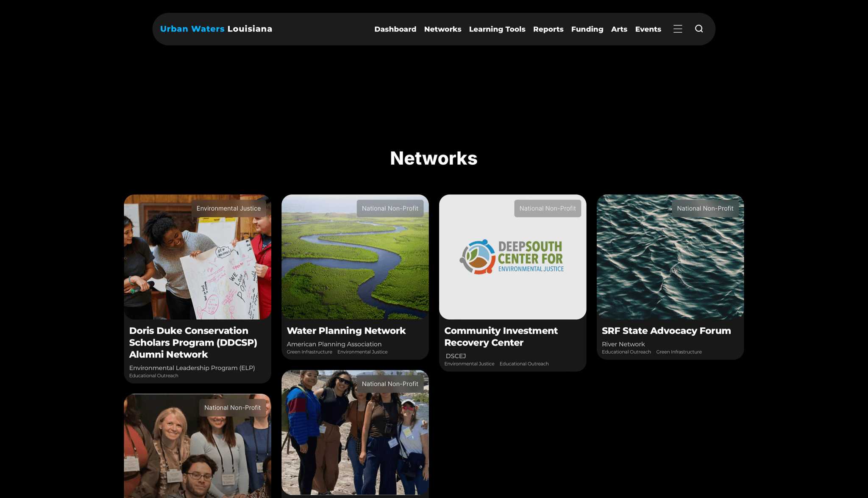Navigate to the Arts section
868x498 pixels.
tap(619, 29)
